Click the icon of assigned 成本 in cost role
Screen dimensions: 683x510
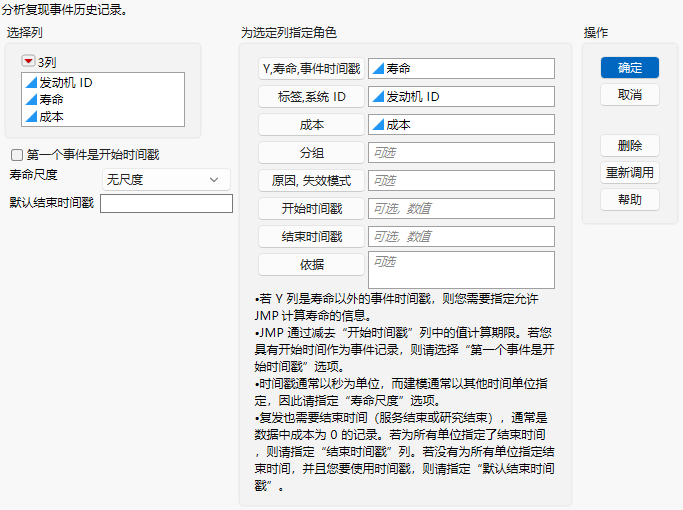tap(378, 125)
